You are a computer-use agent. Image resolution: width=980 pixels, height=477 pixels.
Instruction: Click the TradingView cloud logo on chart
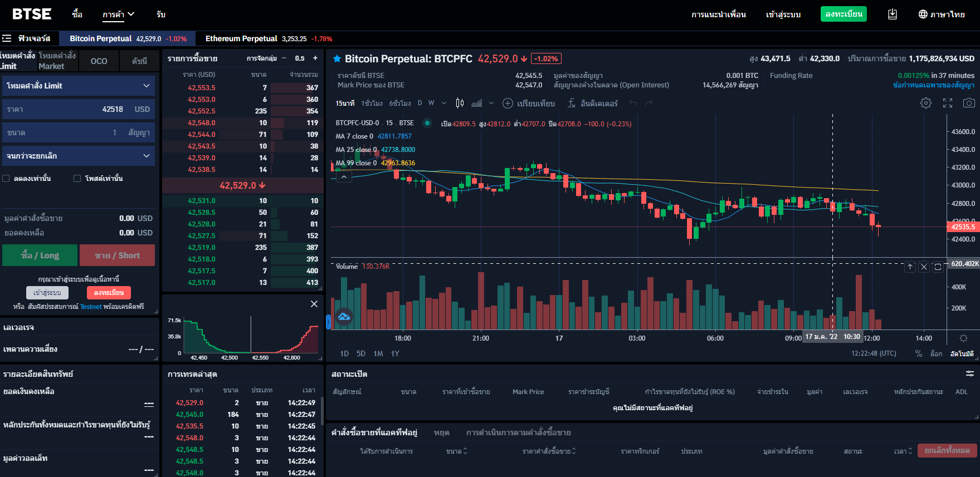[x=344, y=317]
